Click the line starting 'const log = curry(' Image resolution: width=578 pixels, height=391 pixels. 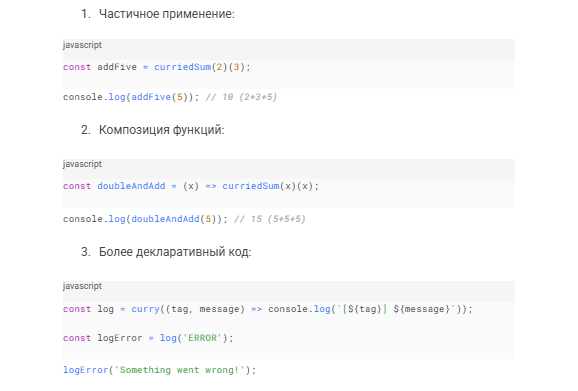(268, 309)
